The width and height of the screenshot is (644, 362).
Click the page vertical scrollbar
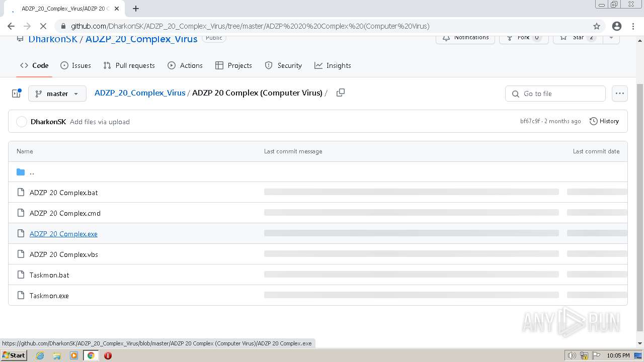pos(640,207)
